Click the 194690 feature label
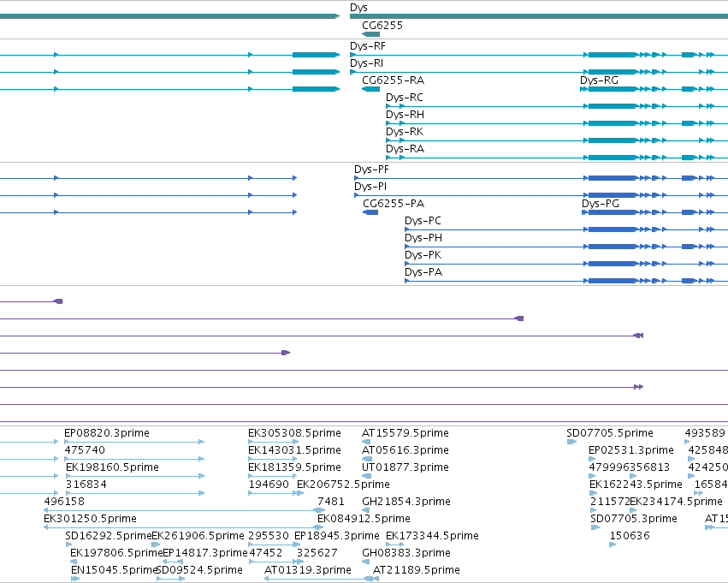 269,485
